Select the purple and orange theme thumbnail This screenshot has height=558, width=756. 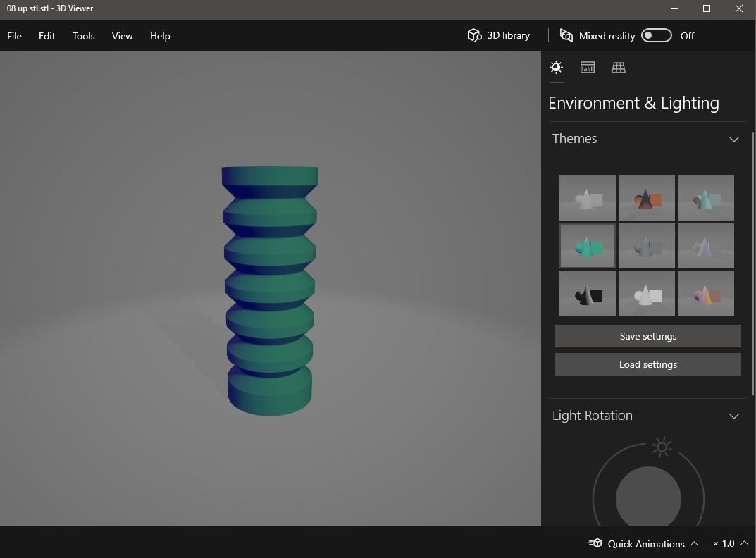(x=706, y=294)
